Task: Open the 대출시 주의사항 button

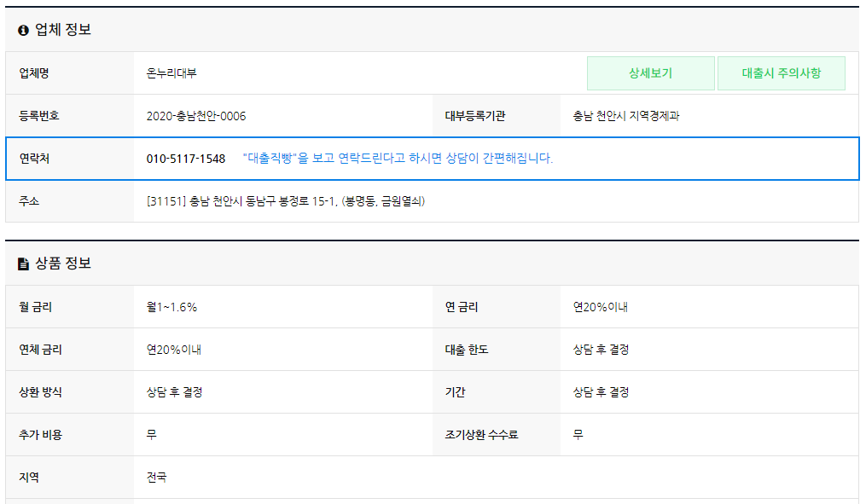Action: coord(781,72)
